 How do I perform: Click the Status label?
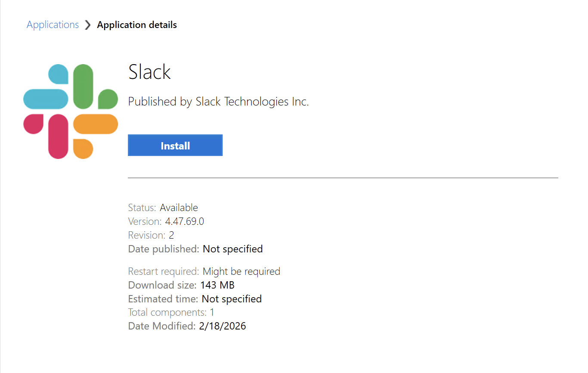tap(142, 208)
